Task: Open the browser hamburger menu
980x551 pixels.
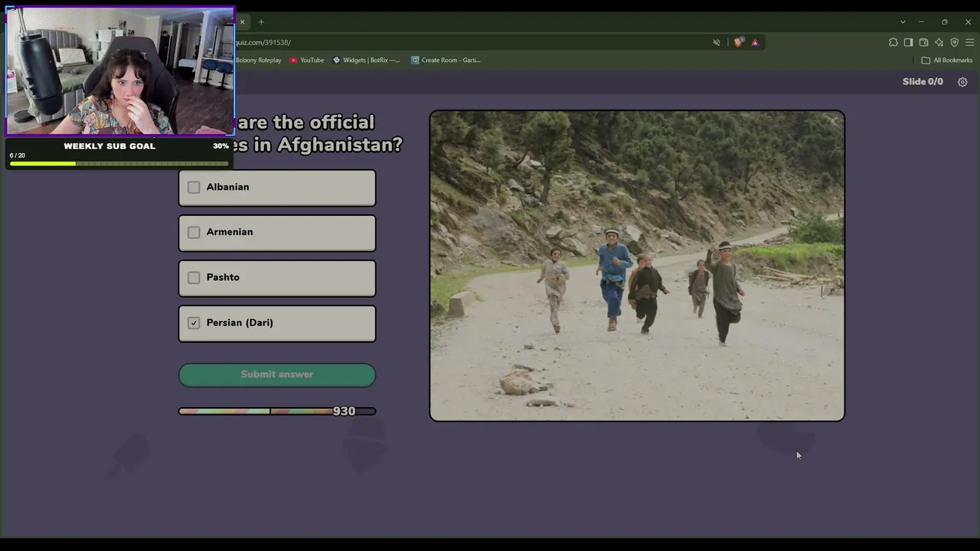Action: (x=969, y=43)
